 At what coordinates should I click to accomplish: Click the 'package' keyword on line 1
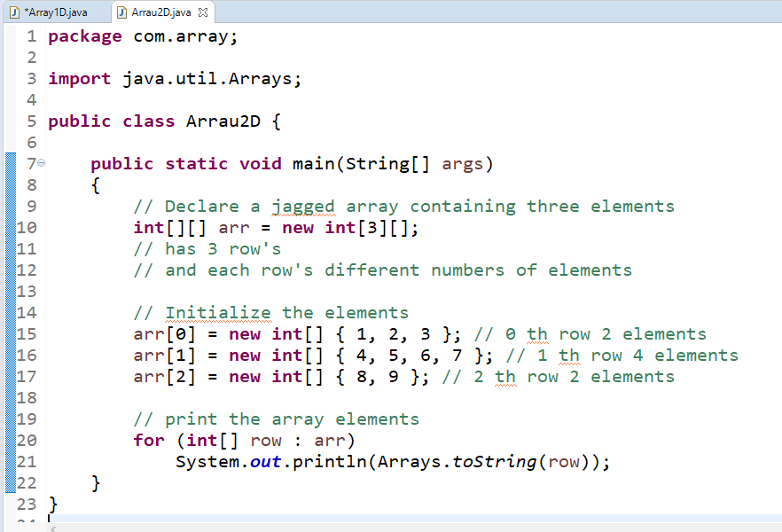85,36
